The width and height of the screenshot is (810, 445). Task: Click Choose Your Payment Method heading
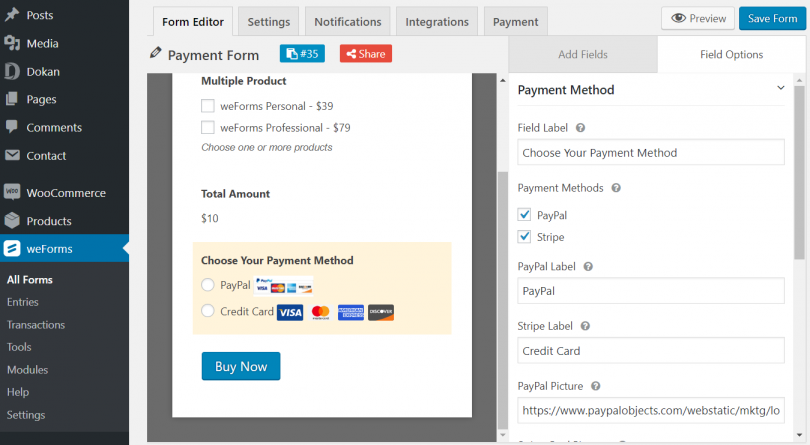[277, 260]
